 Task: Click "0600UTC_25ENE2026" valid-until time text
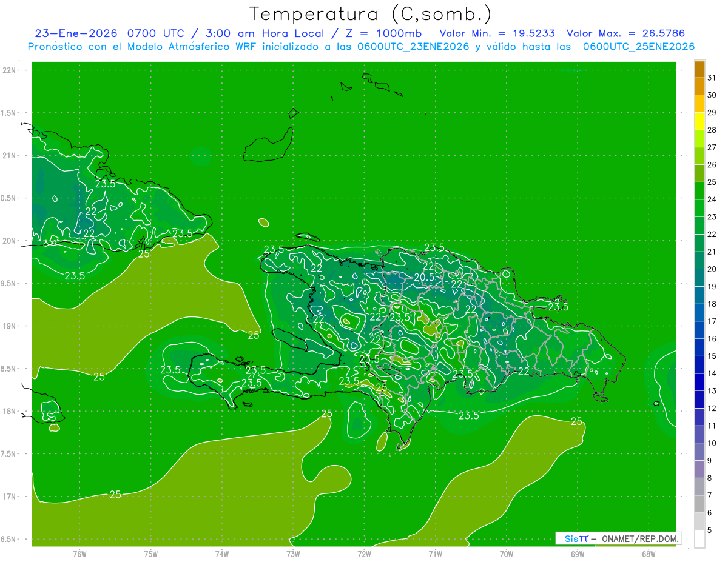[638, 47]
